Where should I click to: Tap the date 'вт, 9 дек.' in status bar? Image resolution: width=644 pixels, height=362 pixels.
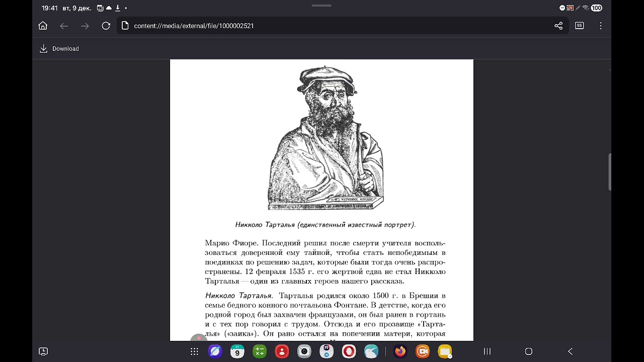77,8
